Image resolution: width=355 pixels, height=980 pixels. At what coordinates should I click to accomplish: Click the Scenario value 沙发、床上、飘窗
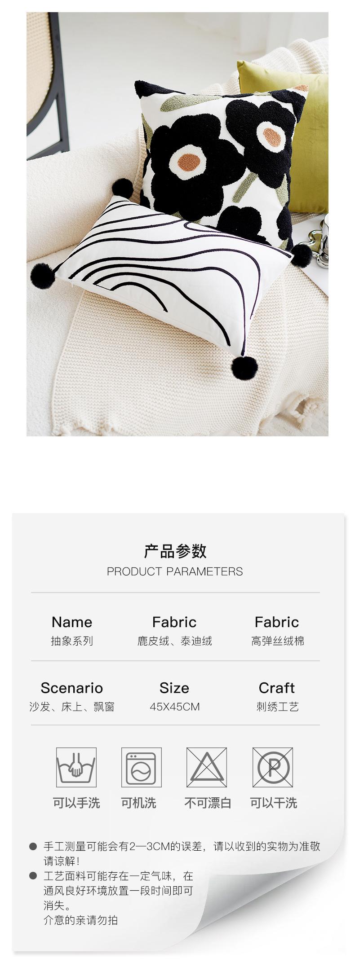click(72, 707)
